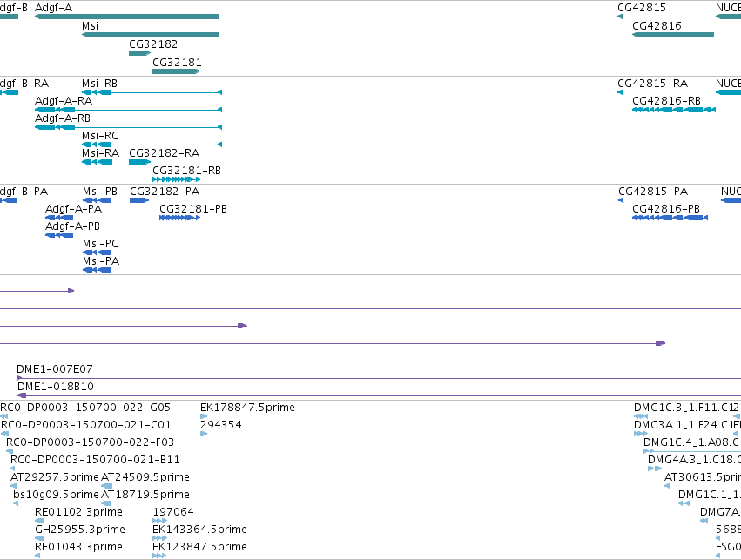Click the RC0-DP0003-150700-021-C01 label

pyautogui.click(x=86, y=425)
